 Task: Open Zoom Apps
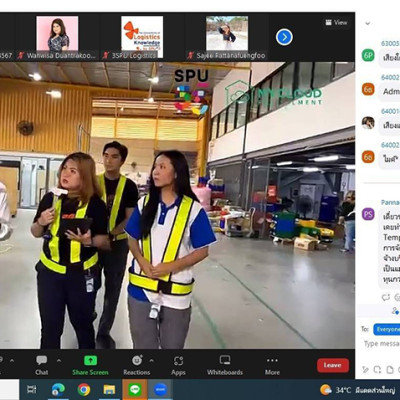point(178,365)
